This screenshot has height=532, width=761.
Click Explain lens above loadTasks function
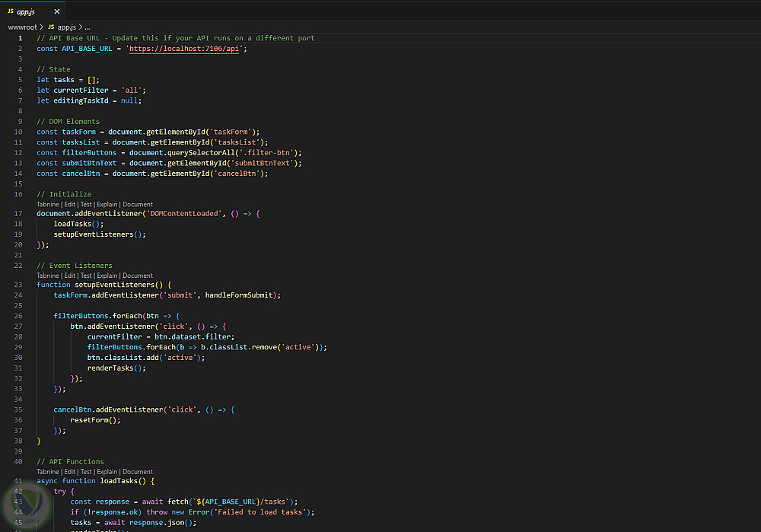(107, 472)
